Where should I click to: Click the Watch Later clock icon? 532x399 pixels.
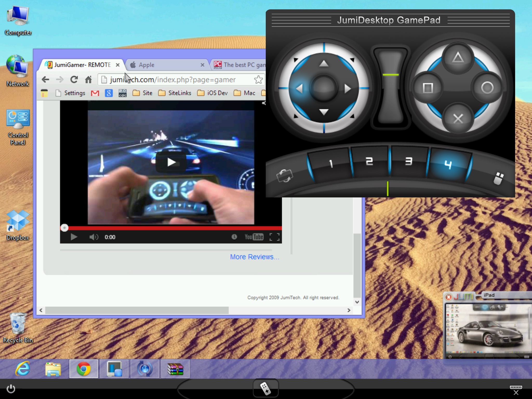click(234, 237)
